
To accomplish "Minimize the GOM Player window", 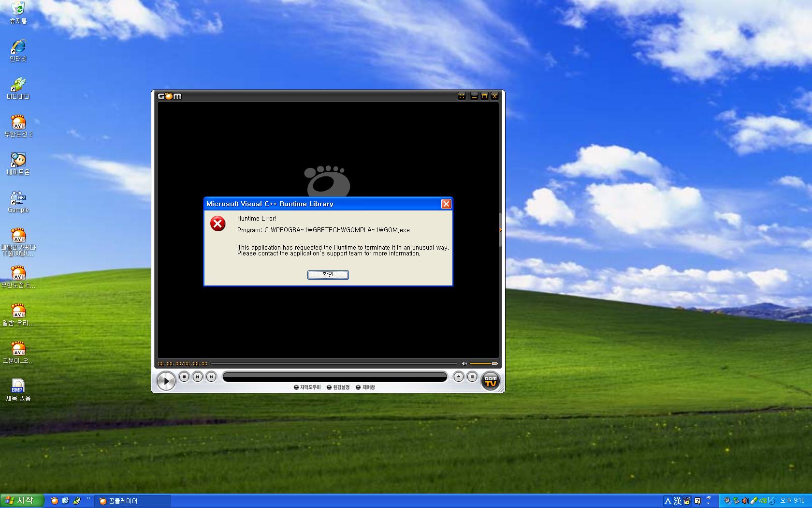I will click(474, 96).
